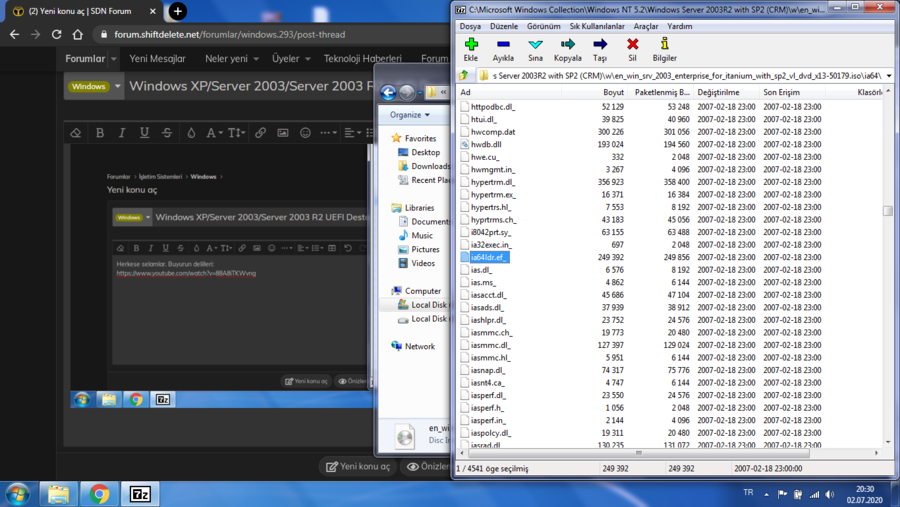Open Windows Start menu
Screen dimensions: 900x507
[17, 494]
